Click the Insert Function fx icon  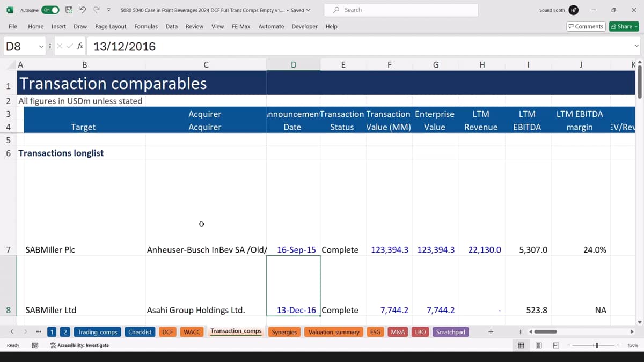coord(80,46)
